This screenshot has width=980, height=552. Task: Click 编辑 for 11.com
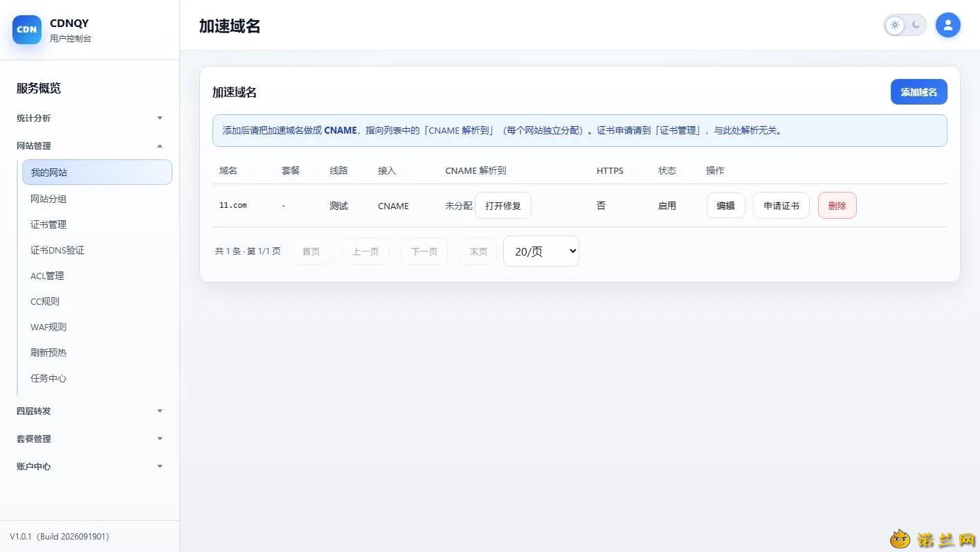point(725,206)
